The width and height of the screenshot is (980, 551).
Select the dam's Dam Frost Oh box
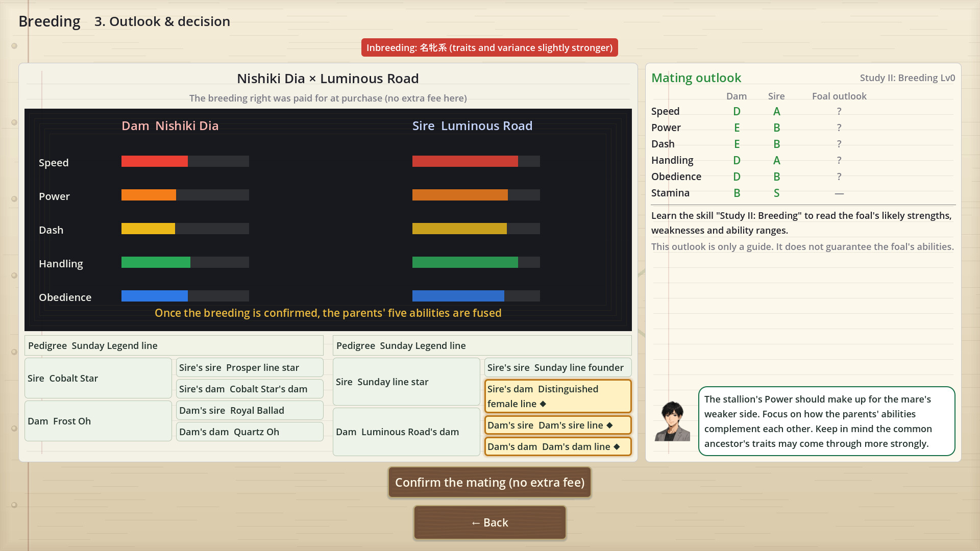pos(98,421)
